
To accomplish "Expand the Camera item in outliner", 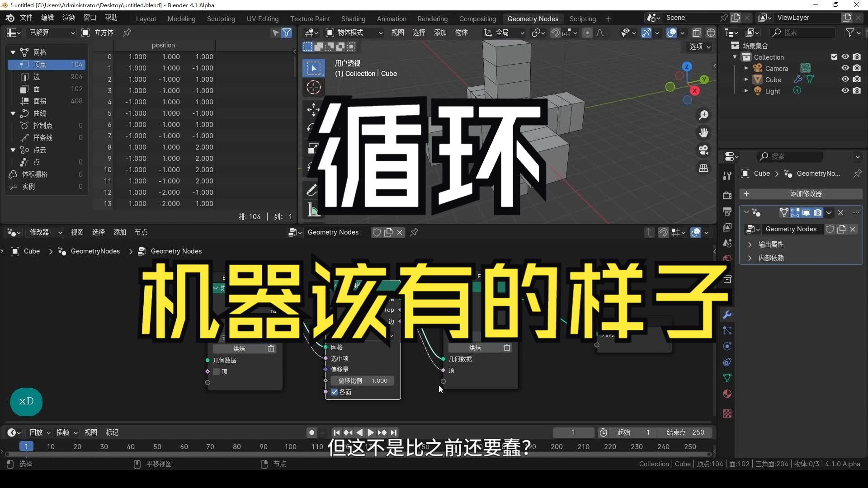I will click(746, 68).
